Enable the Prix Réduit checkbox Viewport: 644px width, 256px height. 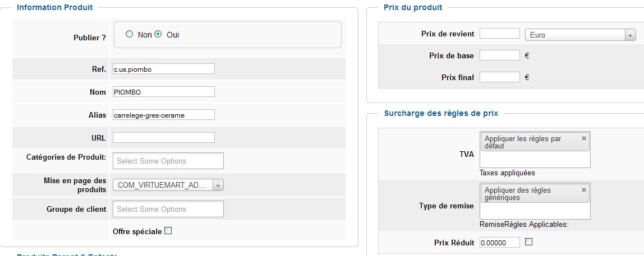(x=528, y=241)
